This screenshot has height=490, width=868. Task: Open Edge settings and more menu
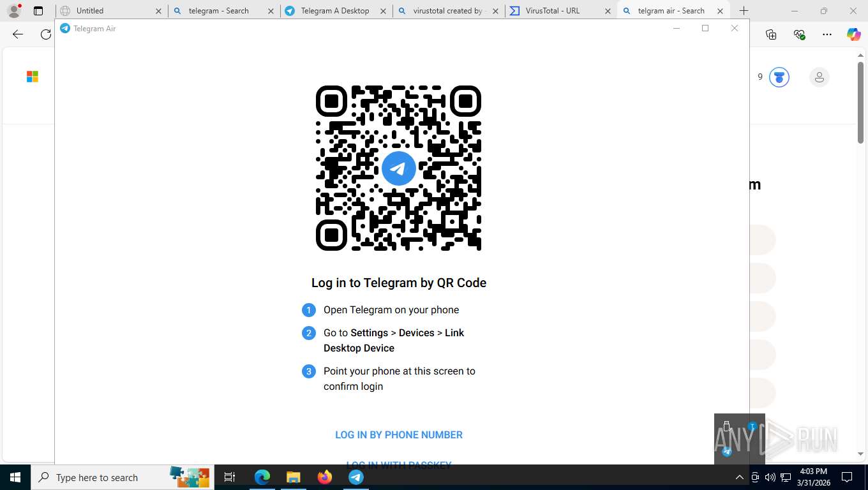(827, 34)
